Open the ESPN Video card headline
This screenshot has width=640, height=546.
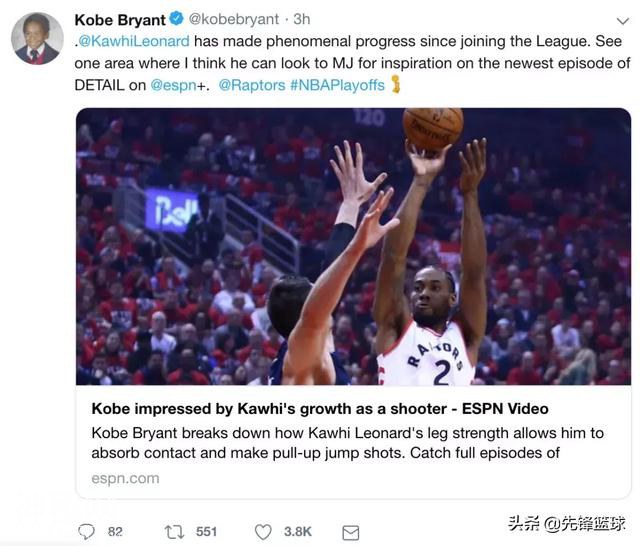(x=320, y=408)
